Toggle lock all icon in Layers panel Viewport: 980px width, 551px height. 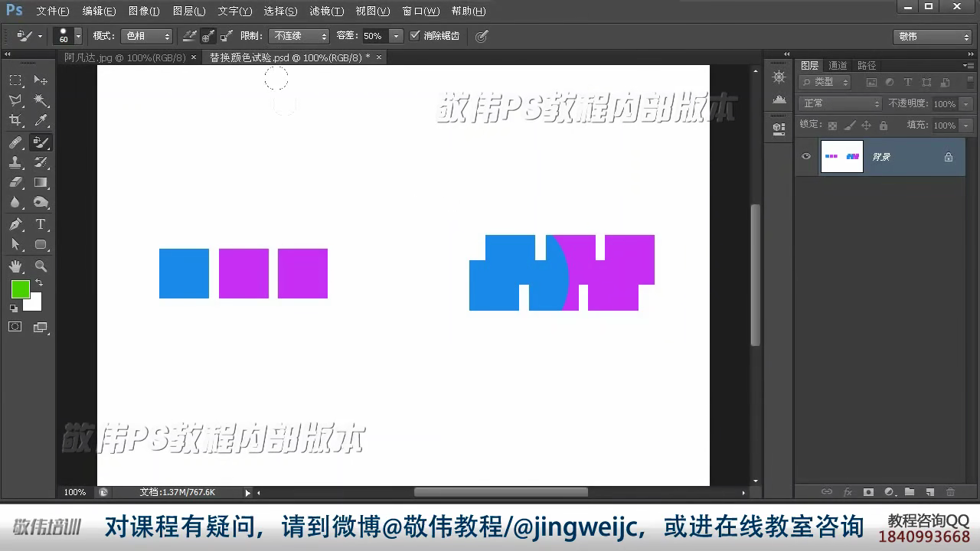884,126
